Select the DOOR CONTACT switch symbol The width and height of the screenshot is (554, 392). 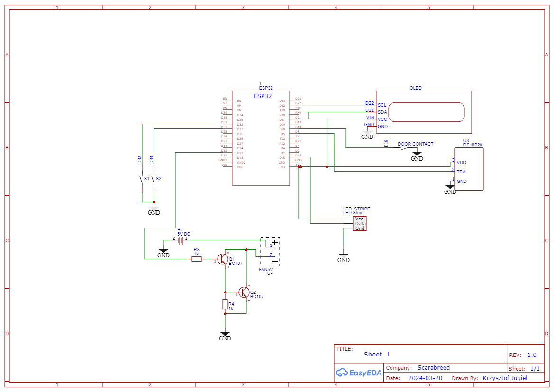click(x=406, y=149)
